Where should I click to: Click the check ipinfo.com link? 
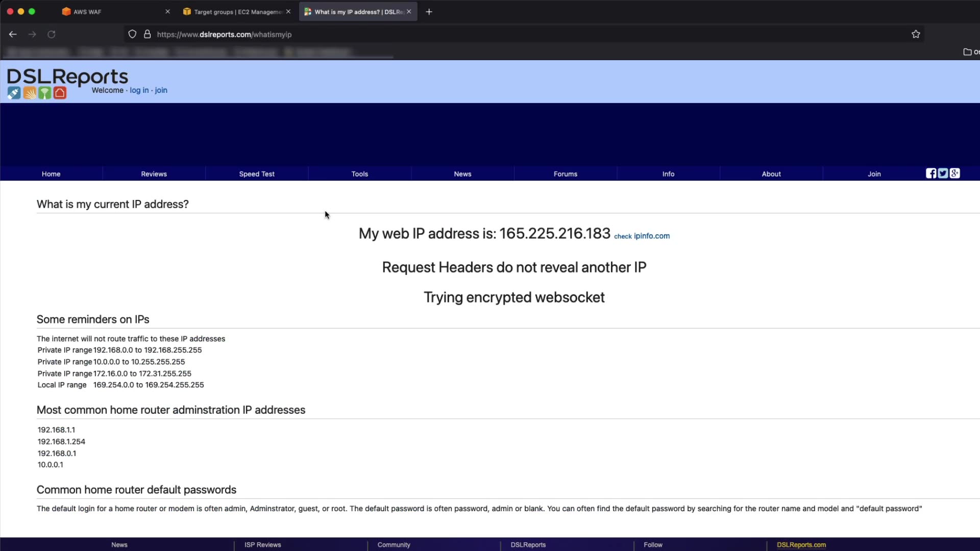tap(642, 236)
